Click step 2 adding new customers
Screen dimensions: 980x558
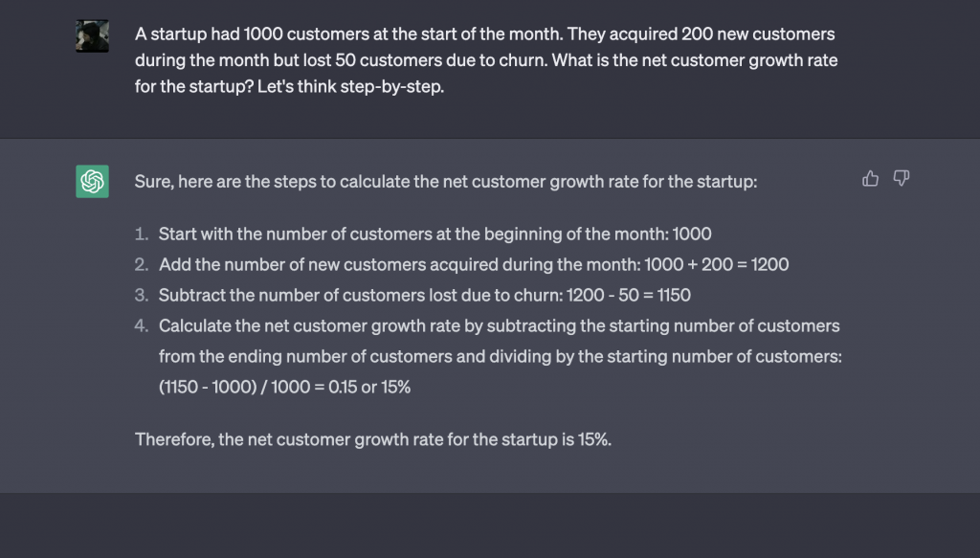473,264
